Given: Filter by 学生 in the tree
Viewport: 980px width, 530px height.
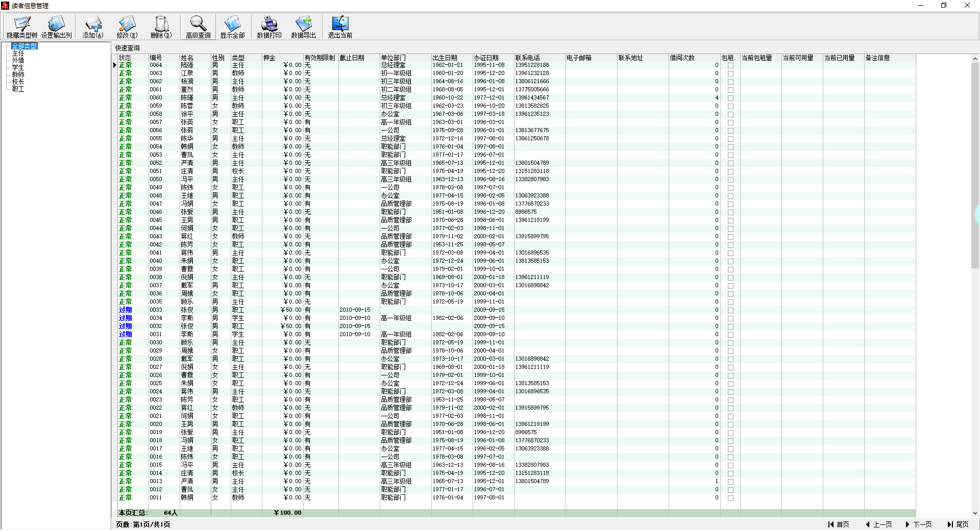Looking at the screenshot, I should click(x=18, y=67).
